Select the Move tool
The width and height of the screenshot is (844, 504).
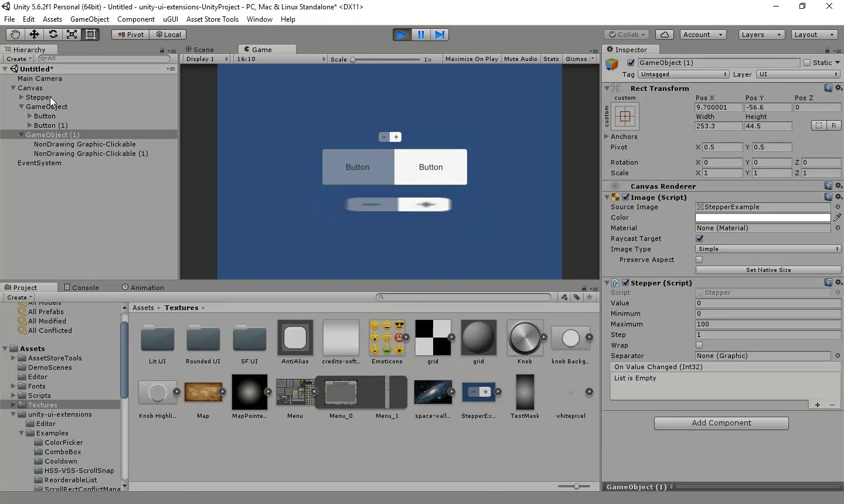[33, 35]
